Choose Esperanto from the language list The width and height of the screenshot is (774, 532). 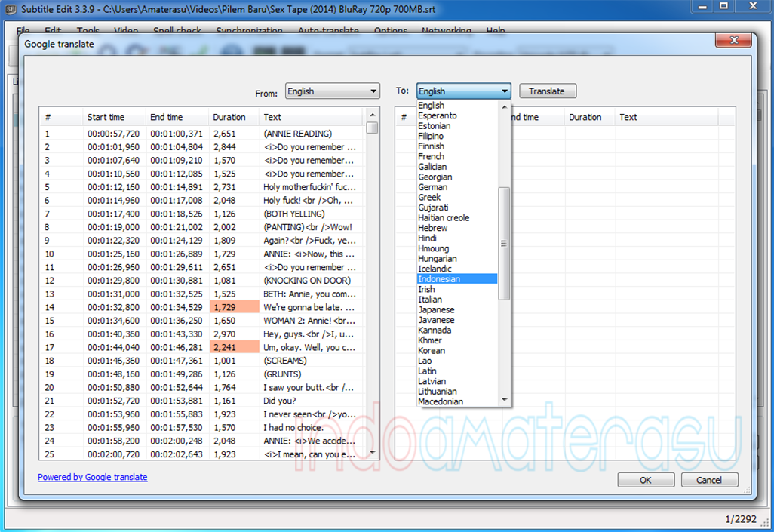coord(457,115)
